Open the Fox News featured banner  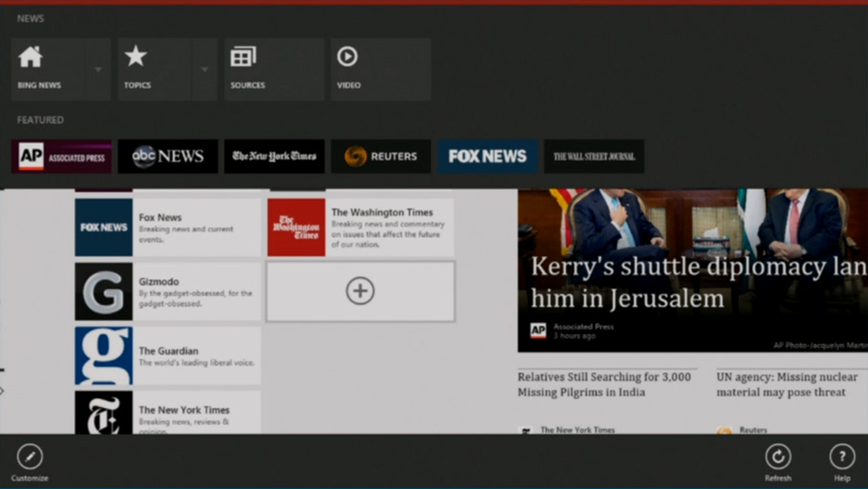point(487,157)
